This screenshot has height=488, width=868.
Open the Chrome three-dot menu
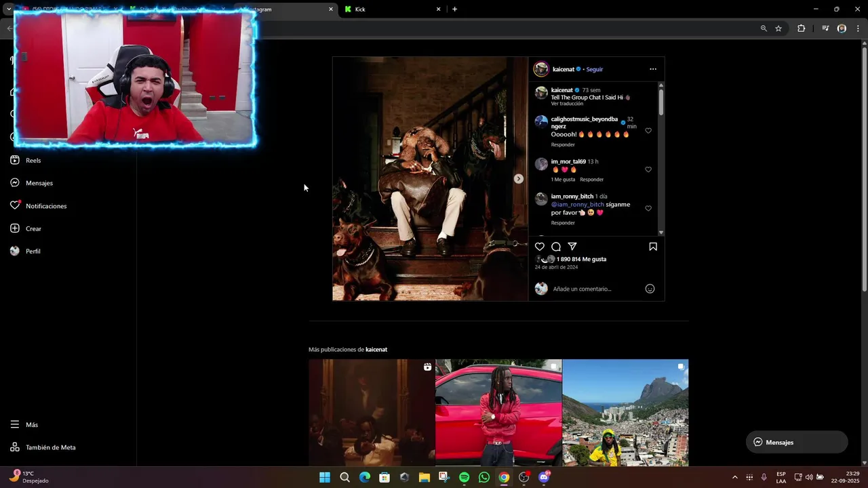click(856, 28)
